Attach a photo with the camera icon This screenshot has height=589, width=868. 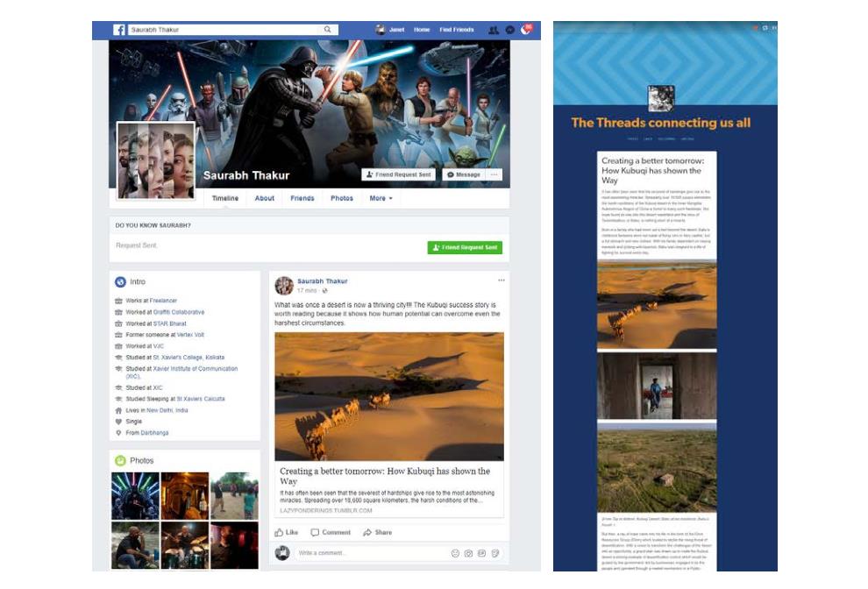pos(468,553)
